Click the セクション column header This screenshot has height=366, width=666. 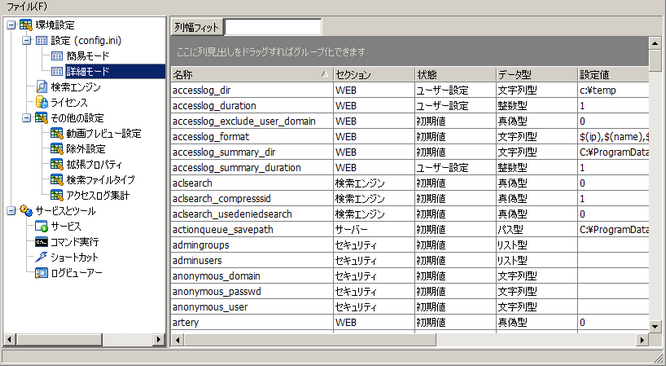(x=374, y=75)
